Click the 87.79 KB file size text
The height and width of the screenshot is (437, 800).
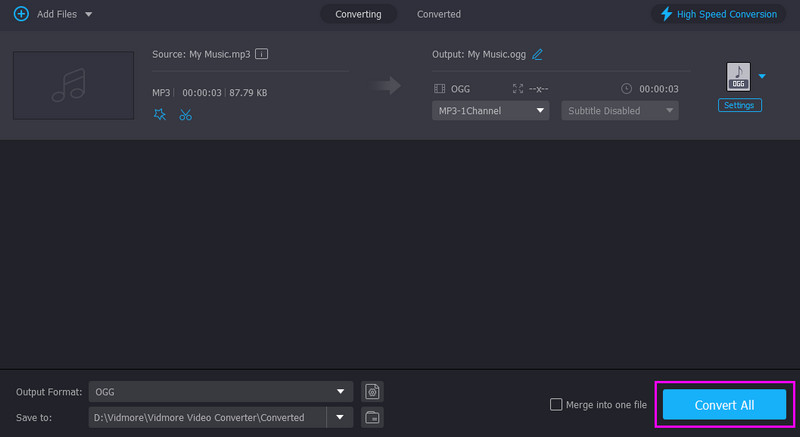[x=248, y=93]
